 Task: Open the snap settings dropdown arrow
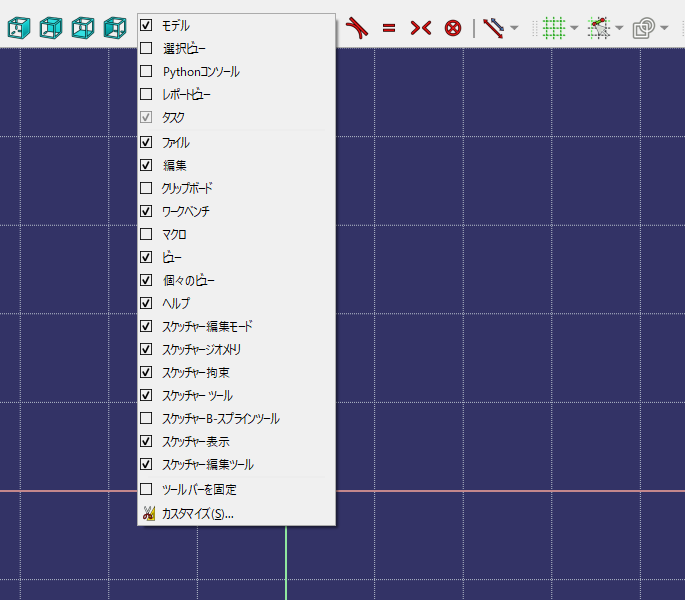pos(619,28)
